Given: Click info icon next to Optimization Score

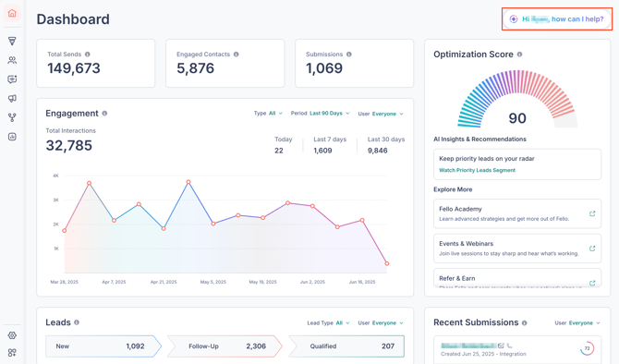Looking at the screenshot, I should coord(519,55).
